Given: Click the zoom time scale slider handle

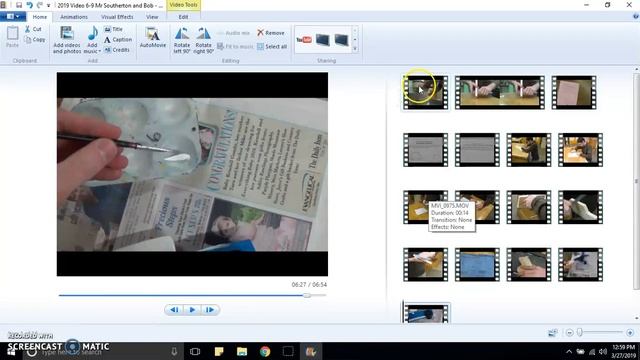Looking at the screenshot, I should (580, 333).
